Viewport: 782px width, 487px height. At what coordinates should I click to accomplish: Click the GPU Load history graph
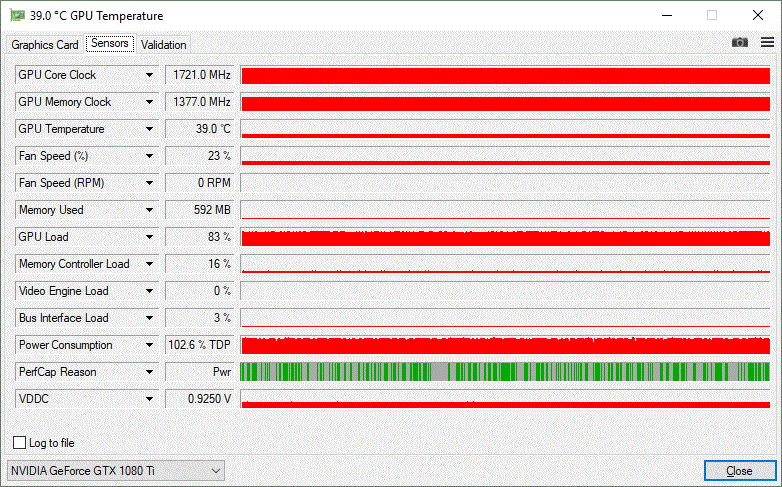coord(505,237)
